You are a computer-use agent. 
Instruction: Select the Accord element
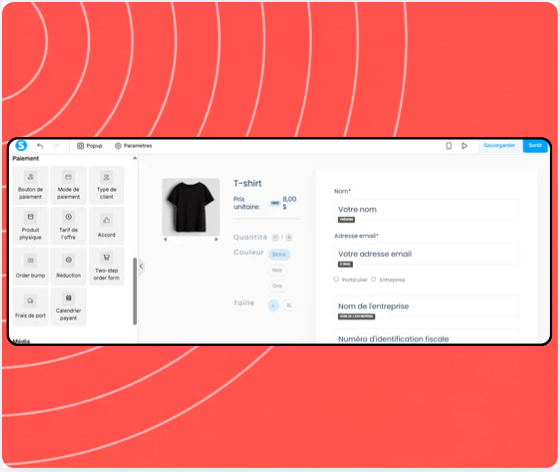coord(106,226)
